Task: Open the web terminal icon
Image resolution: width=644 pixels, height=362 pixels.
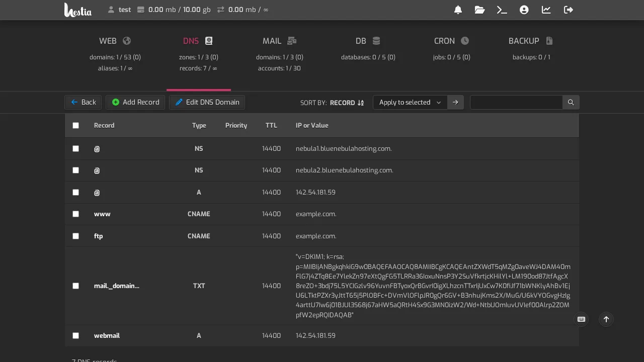Action: (x=502, y=10)
